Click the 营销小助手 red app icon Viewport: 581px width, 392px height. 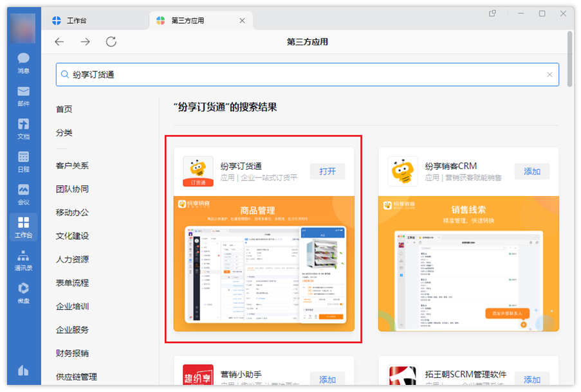click(x=198, y=375)
